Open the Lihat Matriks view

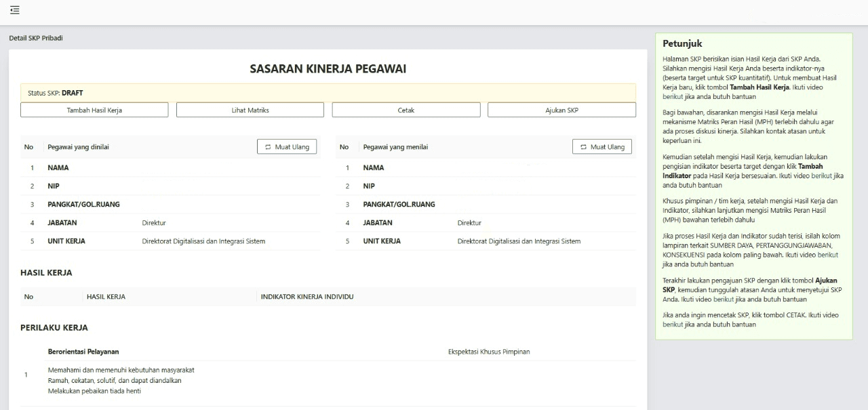[x=250, y=109]
